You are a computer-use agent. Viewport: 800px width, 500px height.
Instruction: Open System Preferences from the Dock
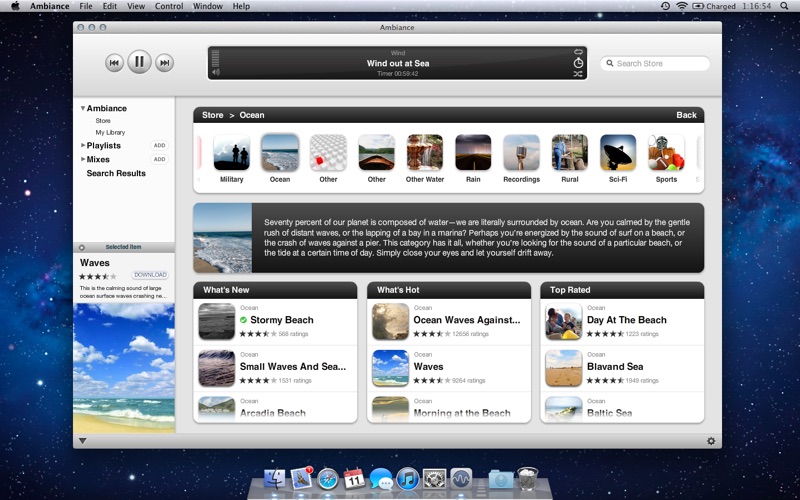click(x=434, y=480)
